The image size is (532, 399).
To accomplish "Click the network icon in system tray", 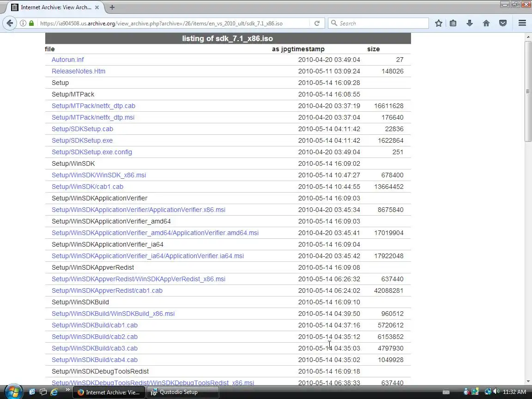I will pyautogui.click(x=488, y=392).
